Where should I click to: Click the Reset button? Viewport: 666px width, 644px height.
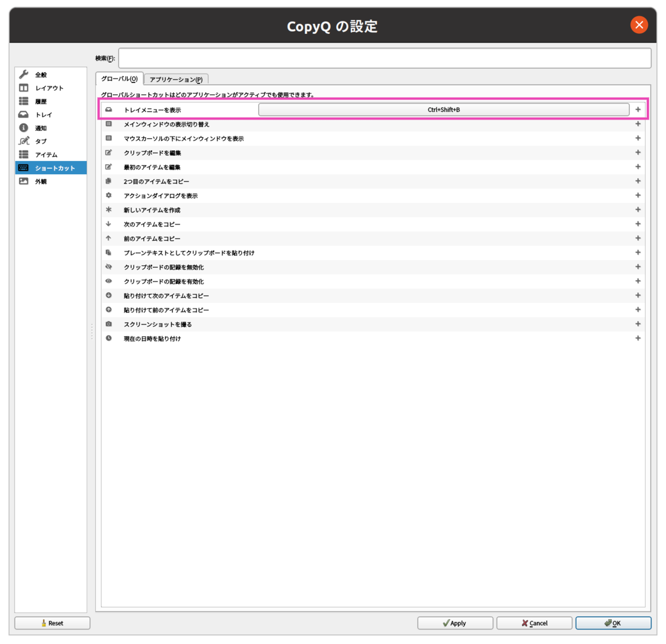pyautogui.click(x=52, y=623)
